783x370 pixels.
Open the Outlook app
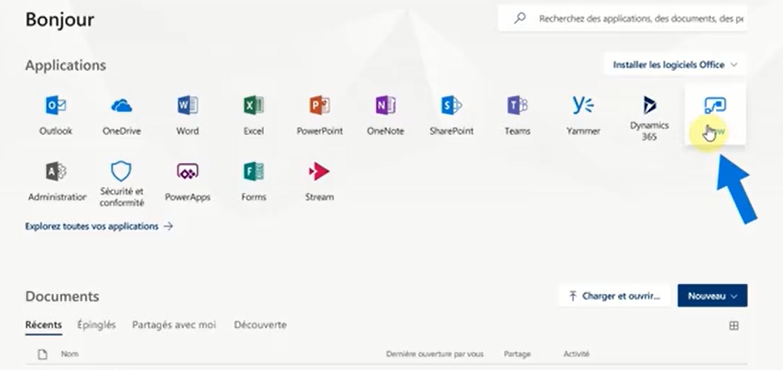55,116
